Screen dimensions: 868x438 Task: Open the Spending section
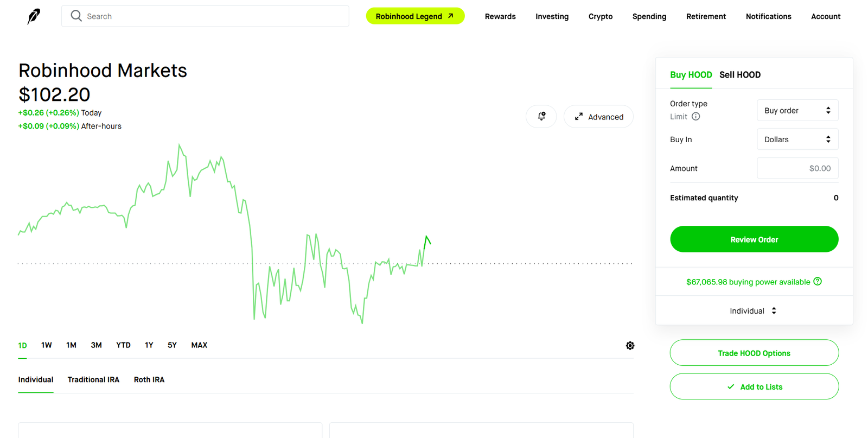tap(649, 16)
